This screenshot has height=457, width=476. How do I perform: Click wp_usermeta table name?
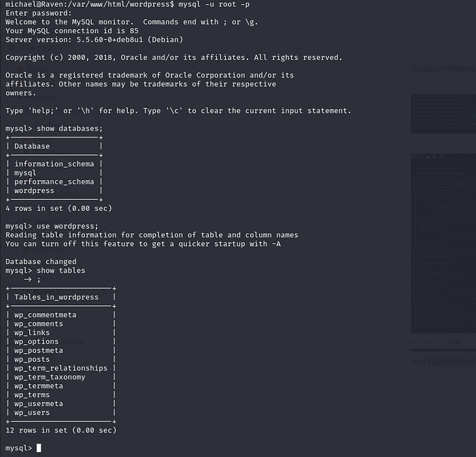39,403
